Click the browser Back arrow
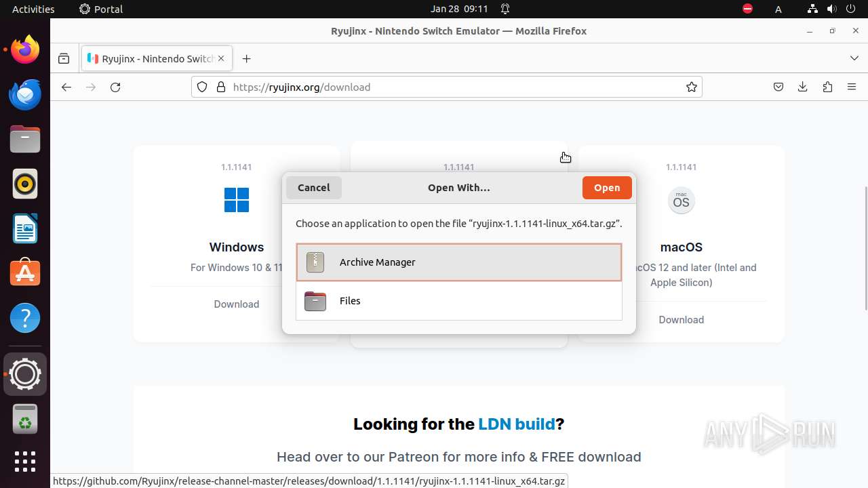This screenshot has width=868, height=488. [x=66, y=87]
